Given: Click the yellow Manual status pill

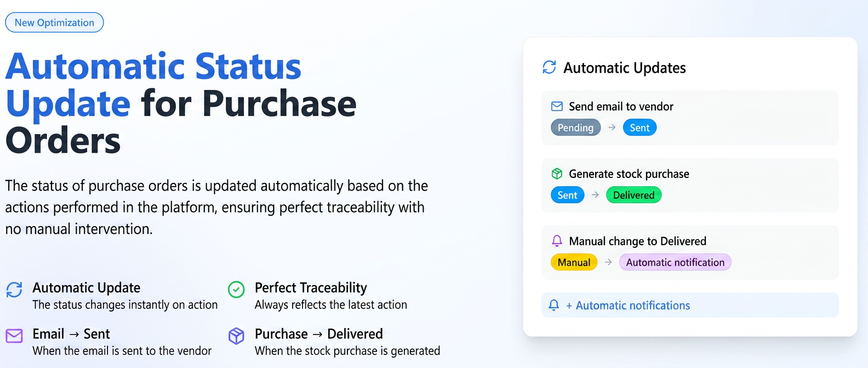Looking at the screenshot, I should click(574, 262).
